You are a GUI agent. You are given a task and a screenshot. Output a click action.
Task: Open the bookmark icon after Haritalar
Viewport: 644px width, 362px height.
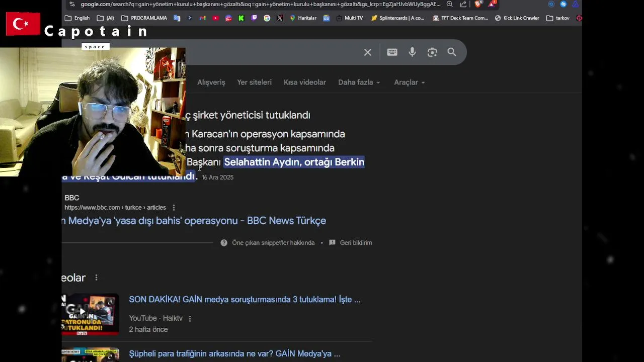pos(326,18)
